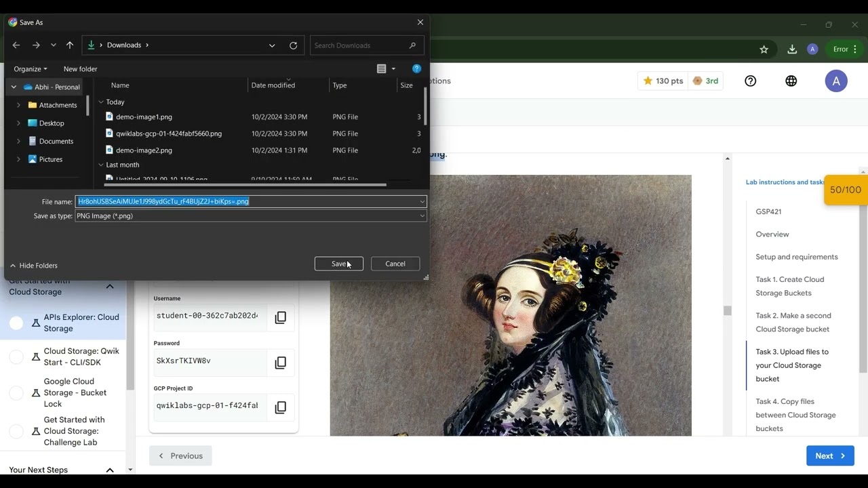Open address bar history dropdown
868x488 pixels.
coord(272,45)
